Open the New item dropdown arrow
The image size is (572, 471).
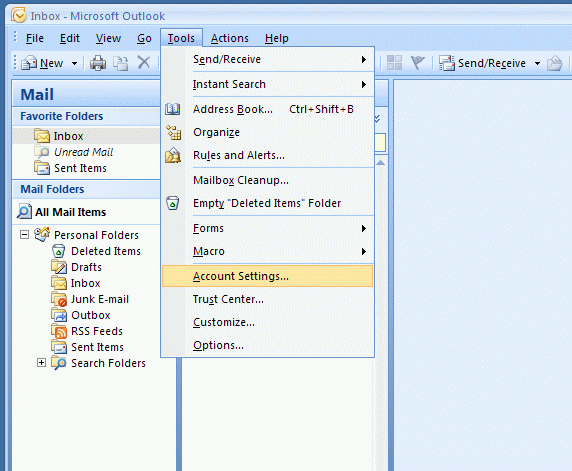(x=74, y=63)
